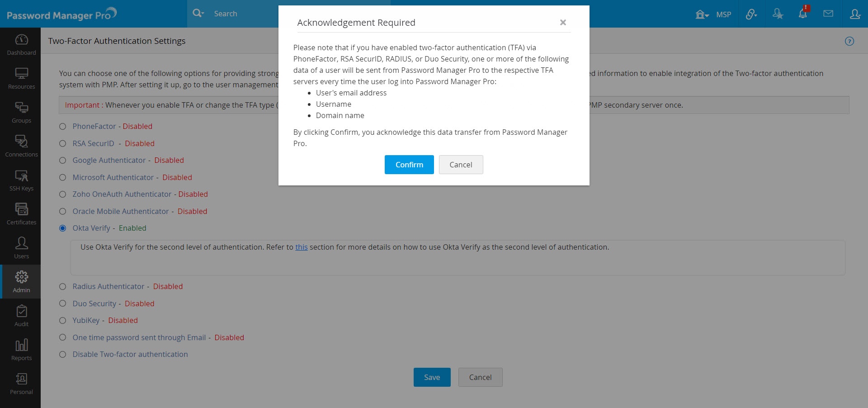Open the user profile icon
Viewport: 868px width, 408px height.
tap(854, 14)
